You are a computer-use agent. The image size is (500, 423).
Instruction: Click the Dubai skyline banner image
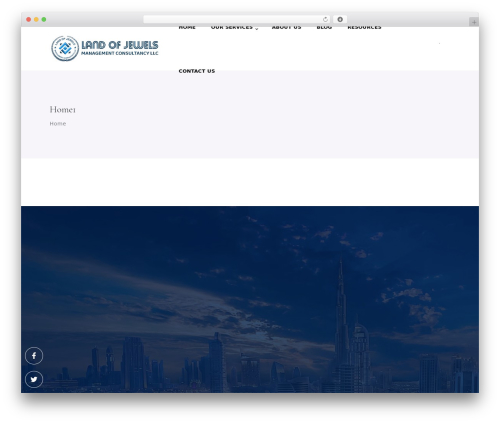[250, 299]
